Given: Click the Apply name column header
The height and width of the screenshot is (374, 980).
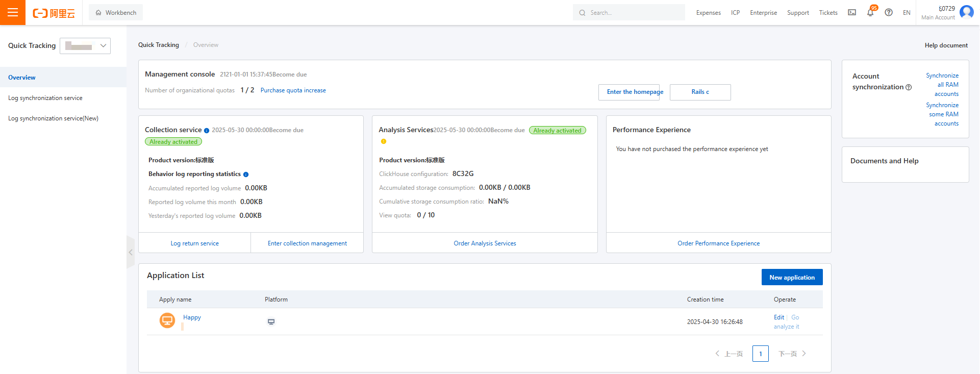Looking at the screenshot, I should tap(175, 300).
